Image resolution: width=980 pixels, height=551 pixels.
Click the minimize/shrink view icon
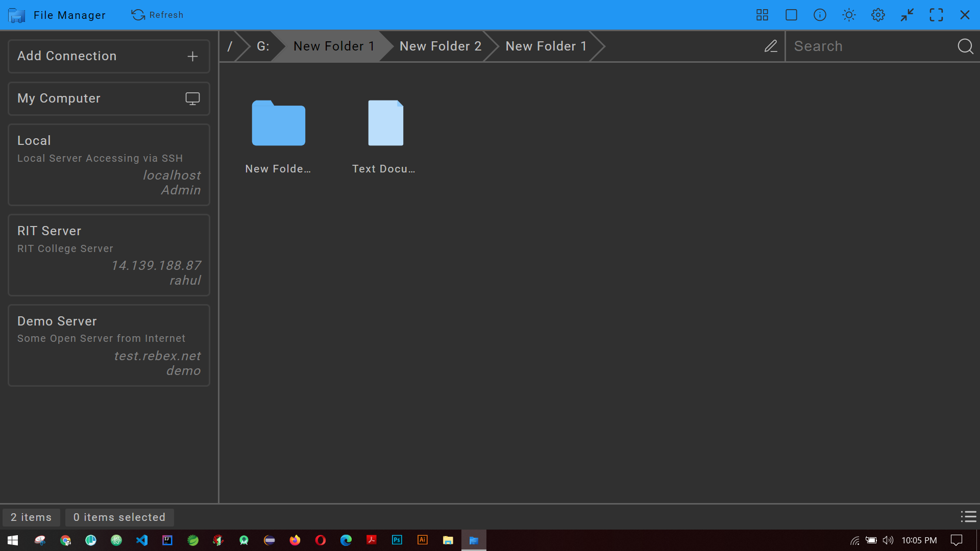[908, 15]
